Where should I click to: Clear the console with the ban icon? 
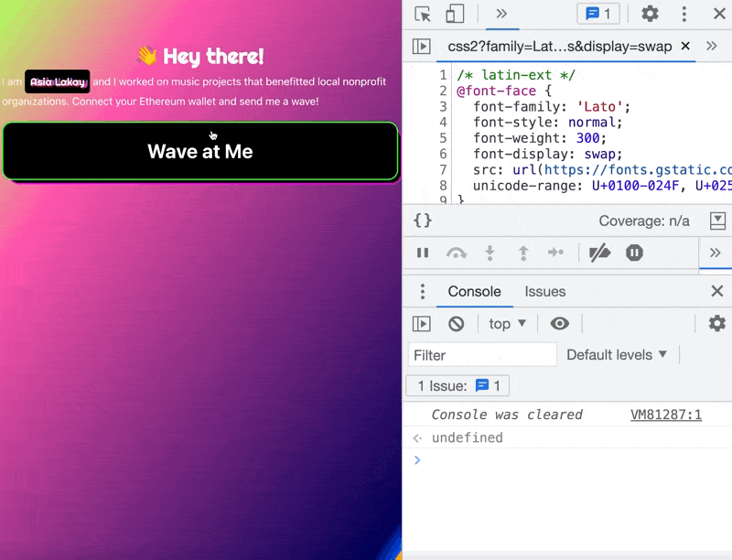click(x=456, y=323)
